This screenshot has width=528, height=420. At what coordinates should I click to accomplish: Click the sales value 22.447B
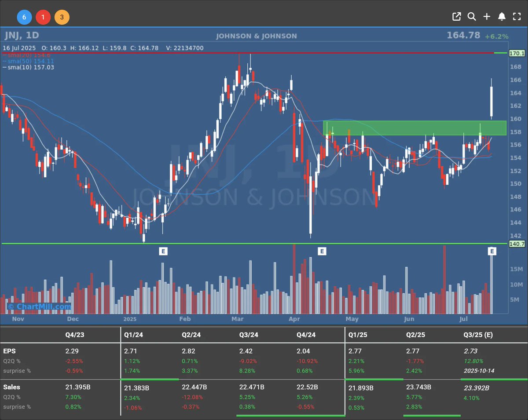[x=195, y=387]
